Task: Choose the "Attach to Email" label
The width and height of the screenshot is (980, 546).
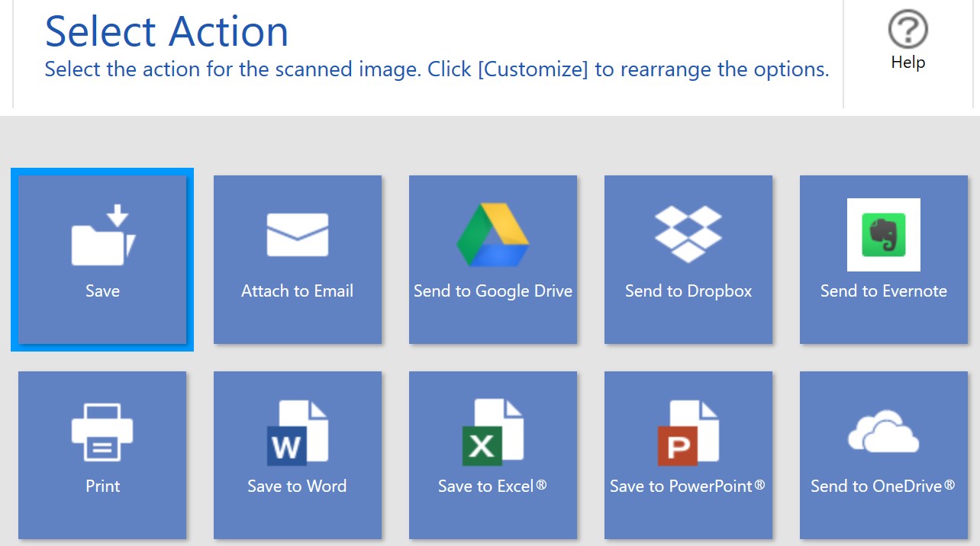Action: click(x=297, y=291)
